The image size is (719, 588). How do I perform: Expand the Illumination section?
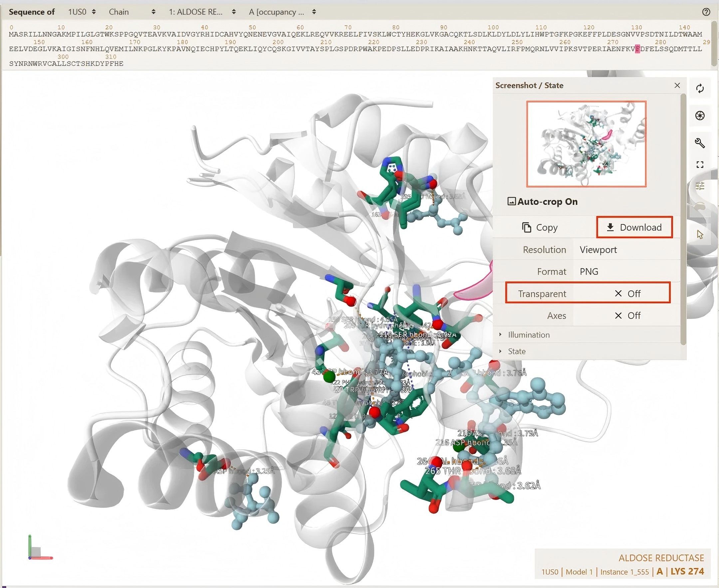[529, 335]
